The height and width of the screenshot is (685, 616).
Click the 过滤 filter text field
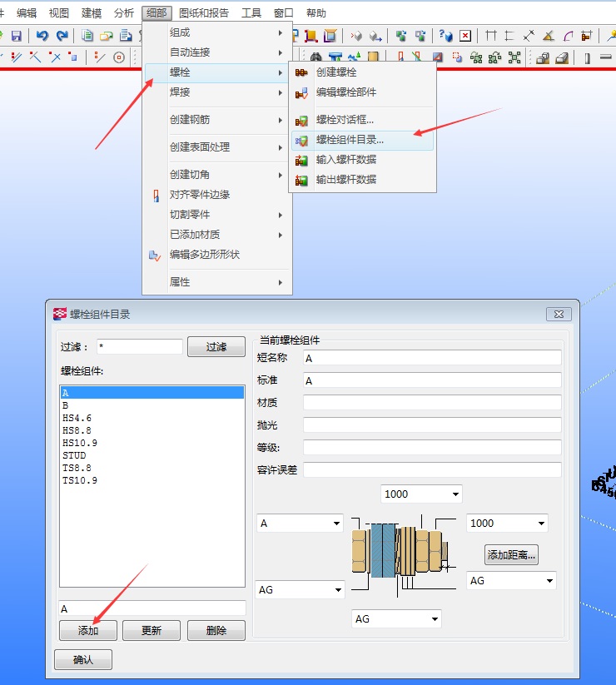140,347
